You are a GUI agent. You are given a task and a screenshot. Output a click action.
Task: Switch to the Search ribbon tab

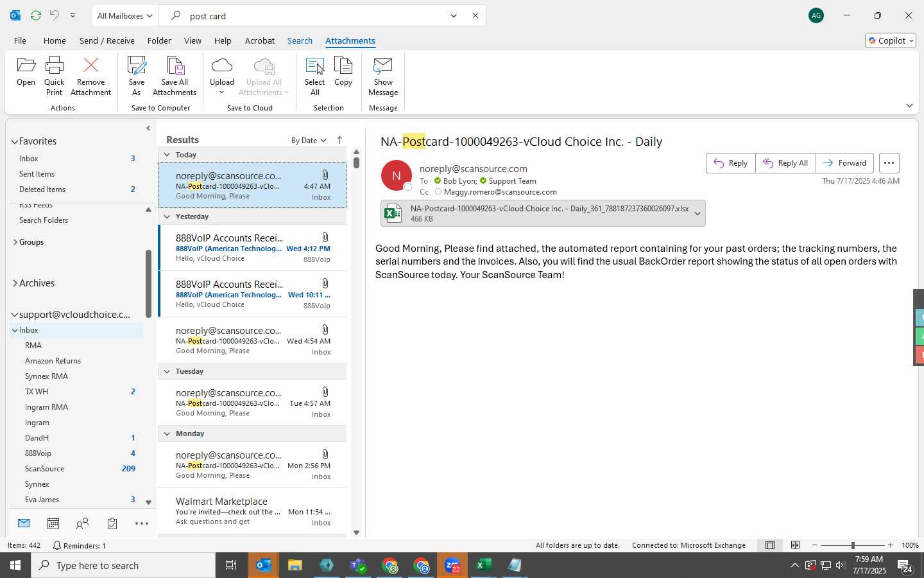[300, 40]
